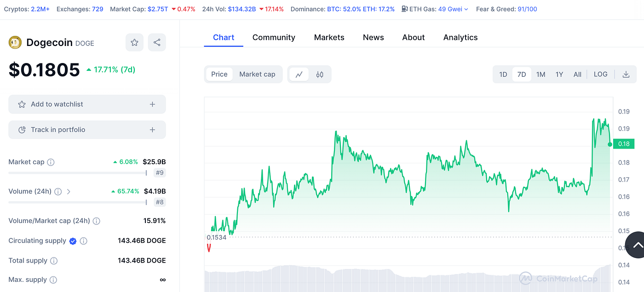Click the Volume (24h) rank bar

(78, 202)
